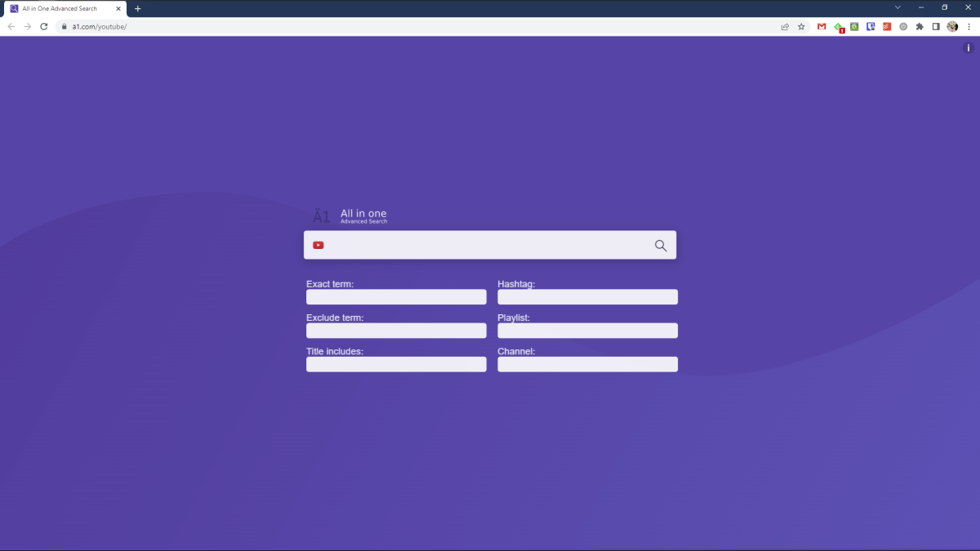Click the share this page icon
The image size is (980, 551).
click(785, 26)
